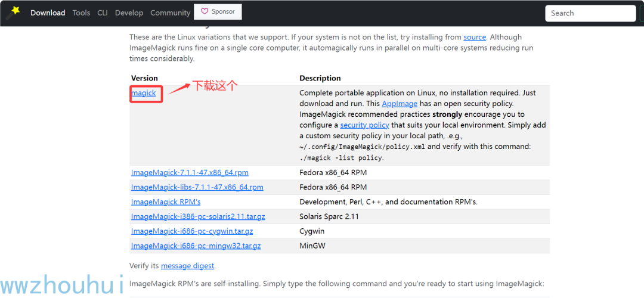Follow the 'source' install link
The image size is (644, 298).
pyautogui.click(x=475, y=37)
